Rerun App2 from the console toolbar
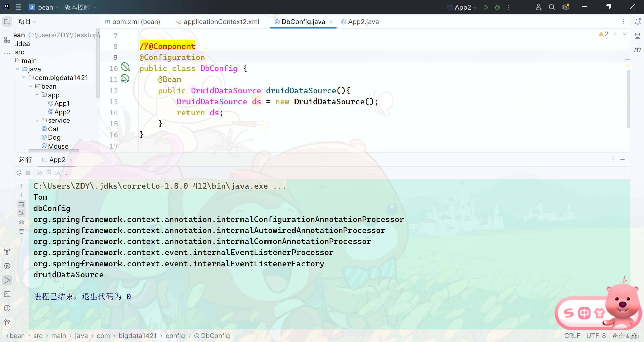Screen dimensions: 644x342 point(19,173)
